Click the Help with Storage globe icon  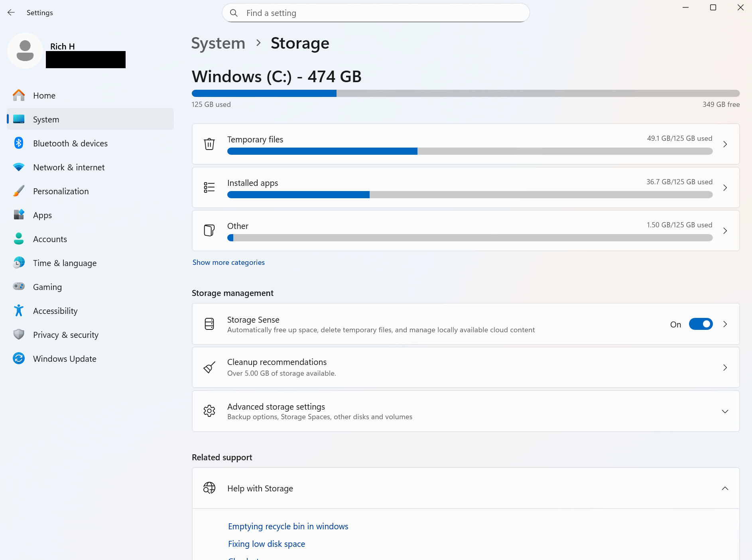(209, 488)
